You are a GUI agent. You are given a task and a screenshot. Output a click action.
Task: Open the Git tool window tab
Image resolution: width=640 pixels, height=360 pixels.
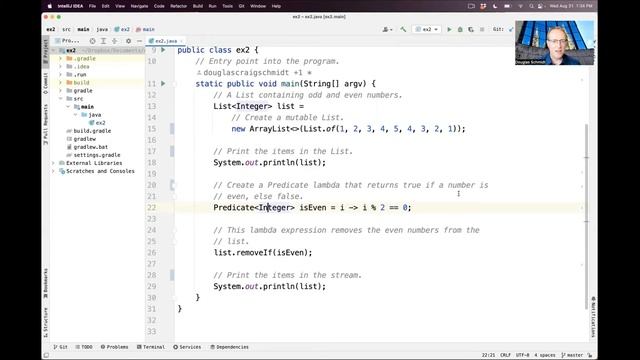tap(60, 347)
